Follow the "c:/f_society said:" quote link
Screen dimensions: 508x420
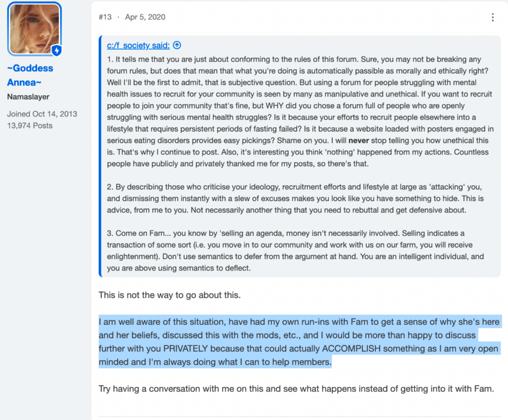pyautogui.click(x=138, y=45)
